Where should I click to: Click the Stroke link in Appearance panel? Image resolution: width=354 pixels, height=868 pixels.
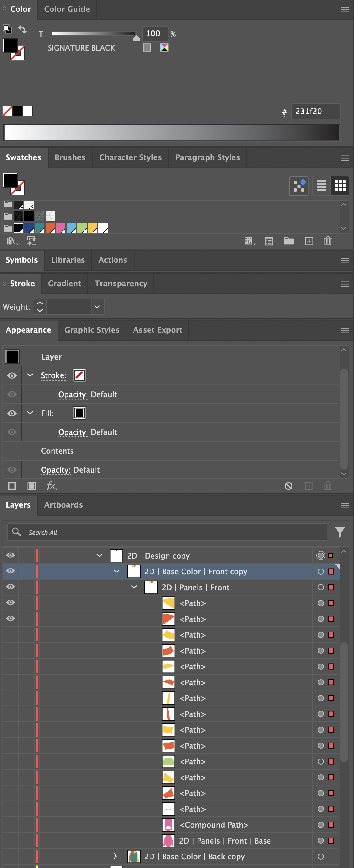[53, 375]
